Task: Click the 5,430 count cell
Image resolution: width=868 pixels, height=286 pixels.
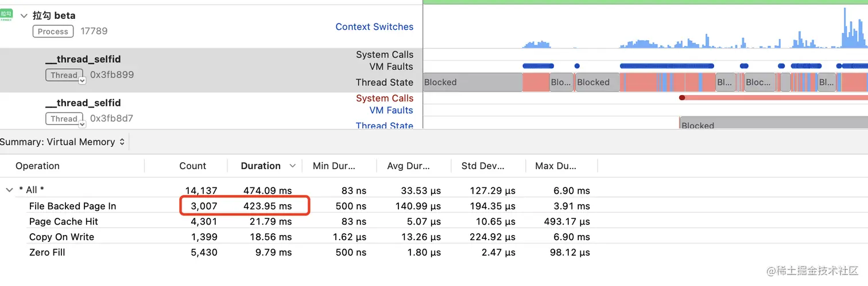Action: 204,252
